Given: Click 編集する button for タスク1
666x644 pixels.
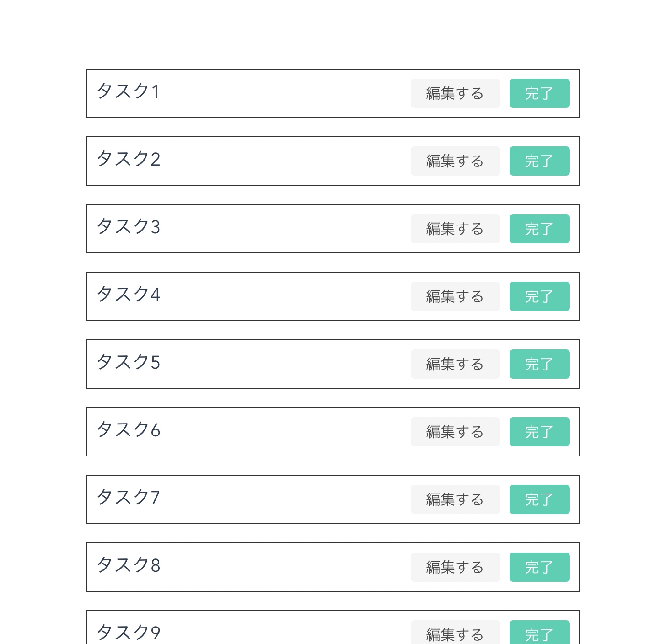Looking at the screenshot, I should (x=455, y=93).
